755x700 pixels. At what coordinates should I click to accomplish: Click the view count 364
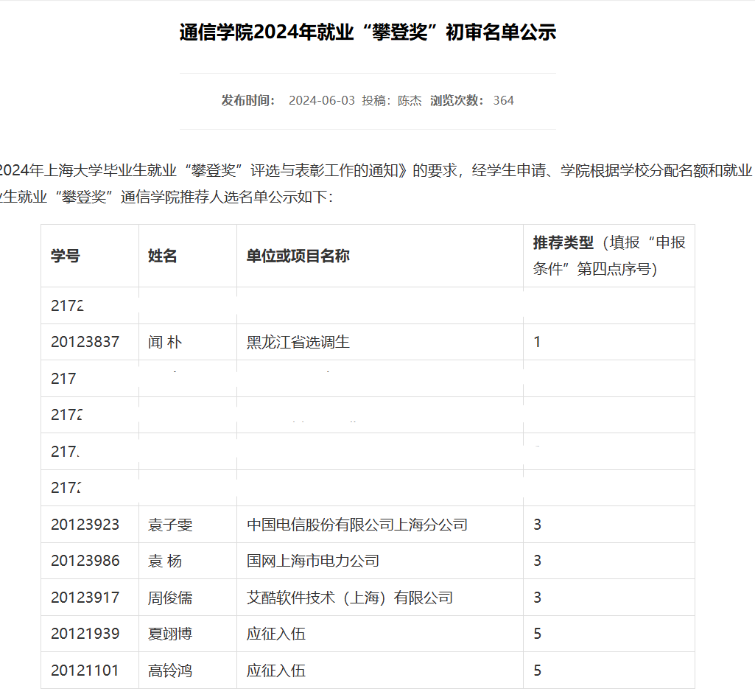coord(504,100)
